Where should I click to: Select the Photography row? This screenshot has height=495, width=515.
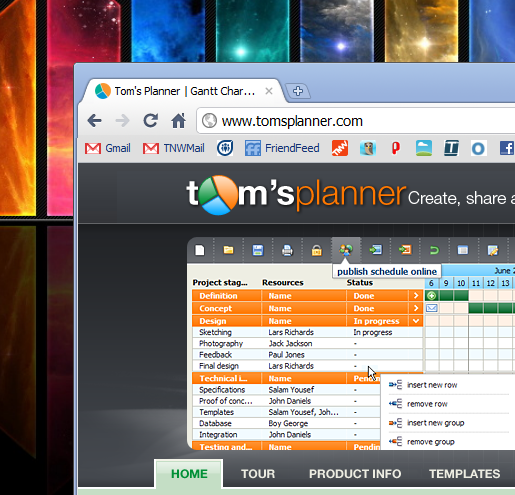coord(307,344)
